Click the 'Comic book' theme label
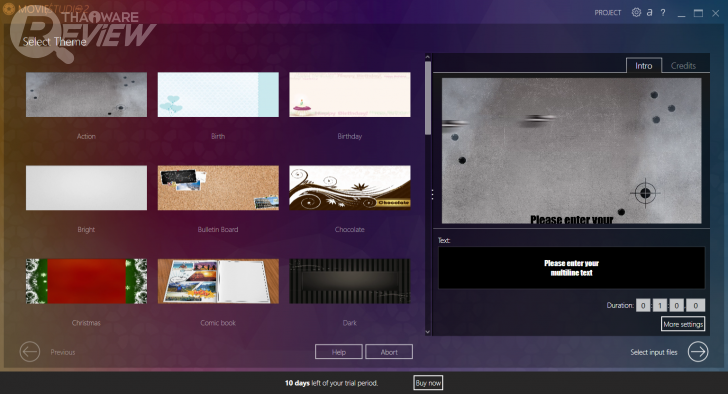 (218, 323)
